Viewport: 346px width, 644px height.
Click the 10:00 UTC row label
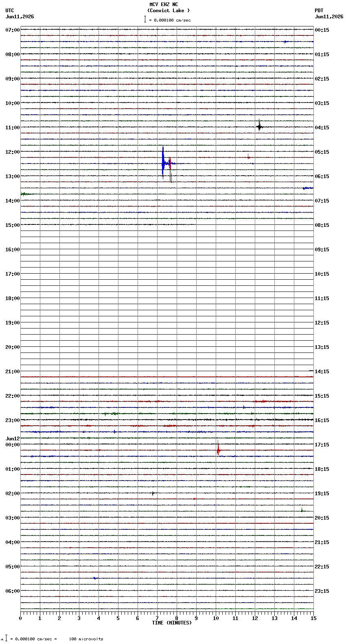point(13,103)
